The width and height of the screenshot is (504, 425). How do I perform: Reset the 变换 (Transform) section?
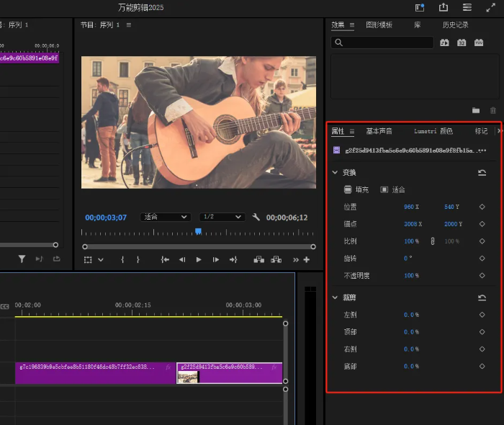pos(482,173)
